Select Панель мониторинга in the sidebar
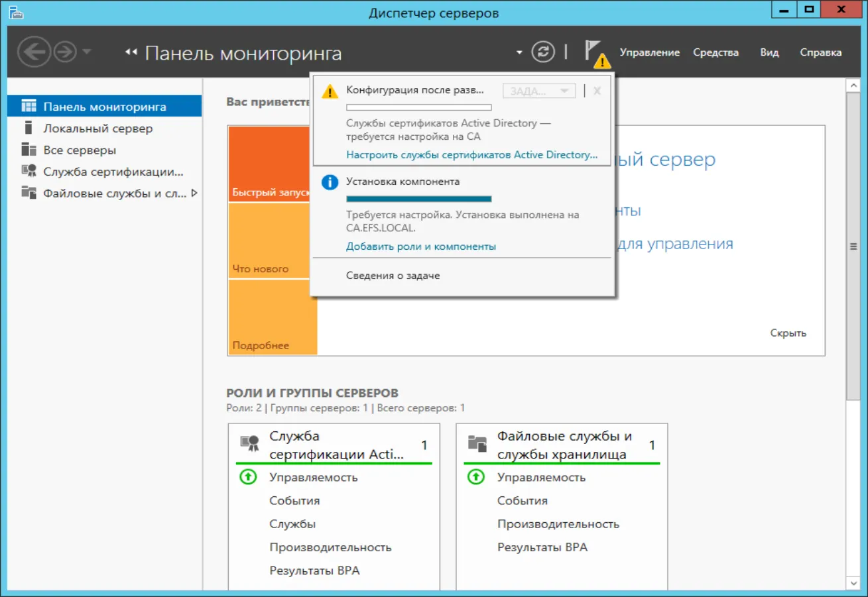The image size is (868, 597). 104,106
